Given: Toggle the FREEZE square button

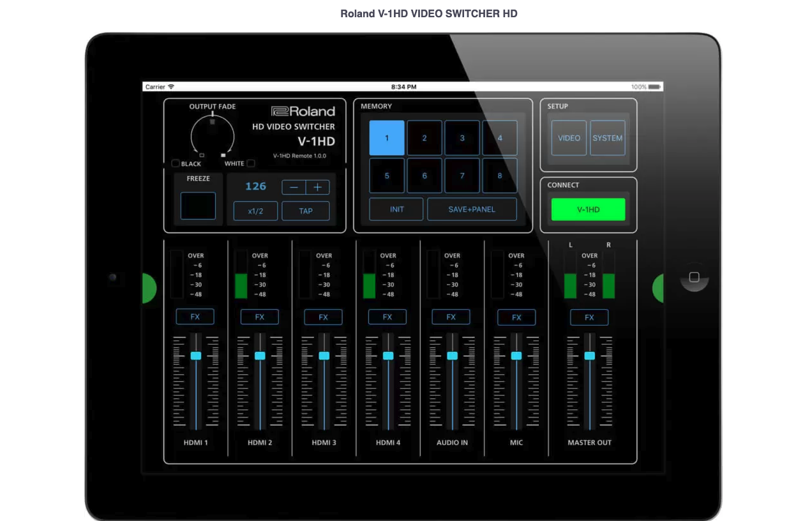Looking at the screenshot, I should 198,206.
